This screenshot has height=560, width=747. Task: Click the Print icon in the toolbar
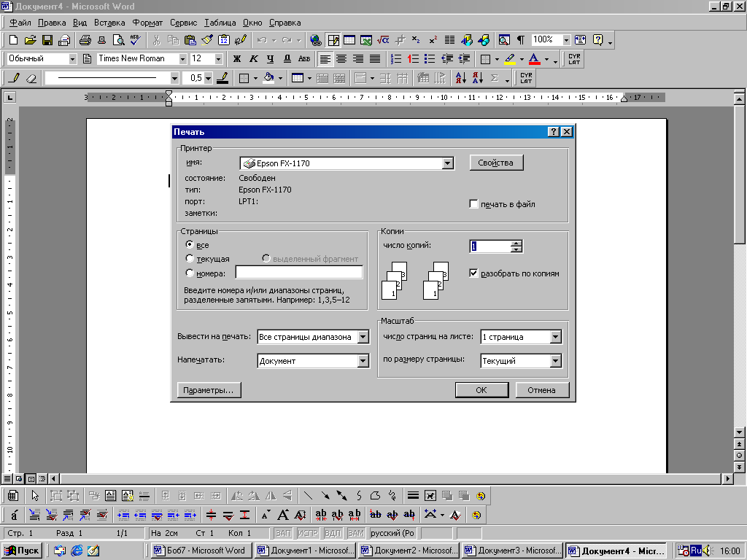click(85, 40)
